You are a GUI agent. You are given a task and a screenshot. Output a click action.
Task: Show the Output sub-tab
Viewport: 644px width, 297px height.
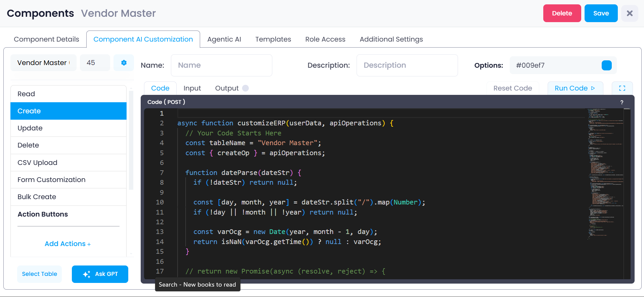coord(227,88)
